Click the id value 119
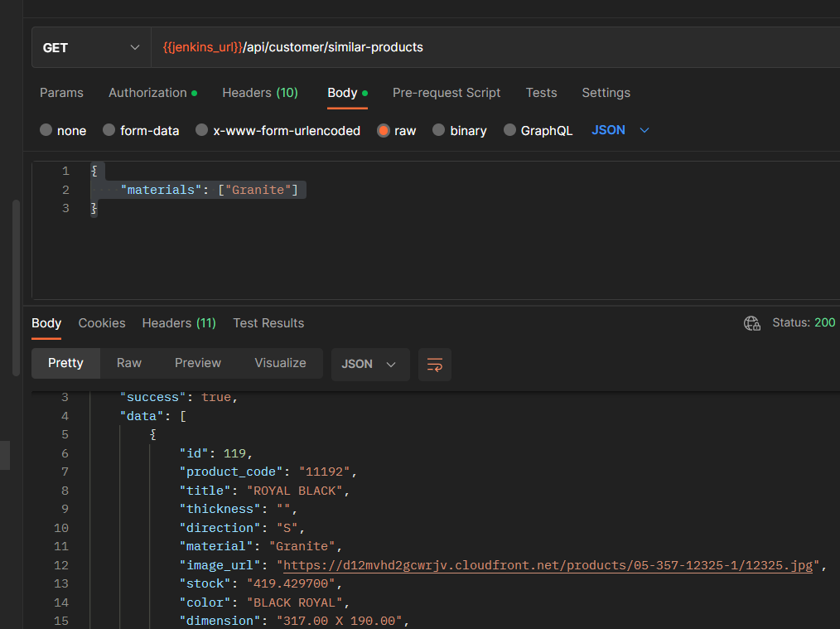The image size is (840, 629). [234, 453]
